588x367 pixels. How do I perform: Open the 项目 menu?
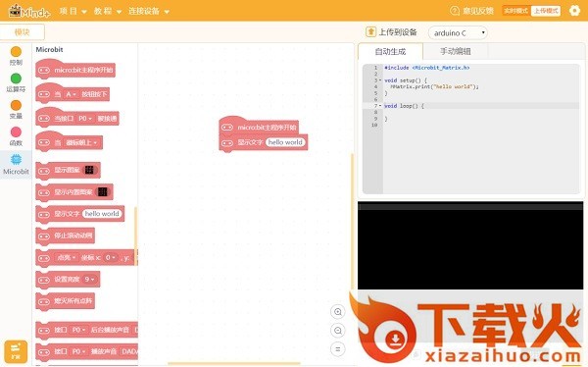[73, 11]
